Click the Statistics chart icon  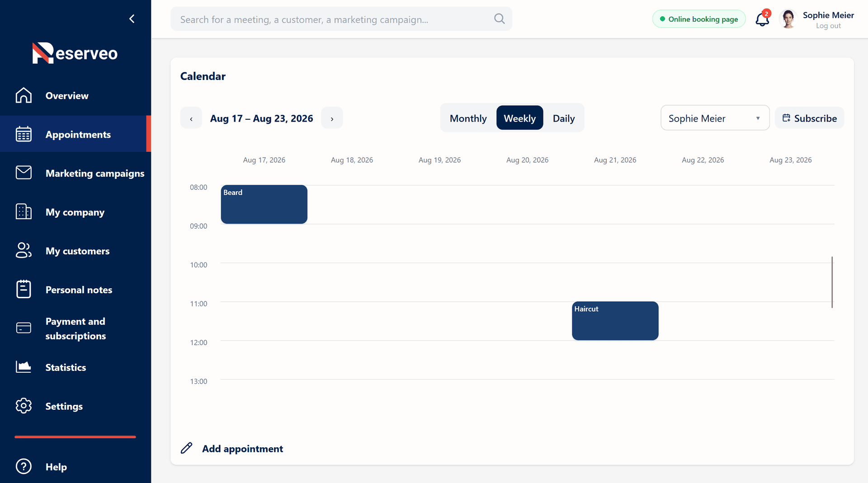(24, 367)
